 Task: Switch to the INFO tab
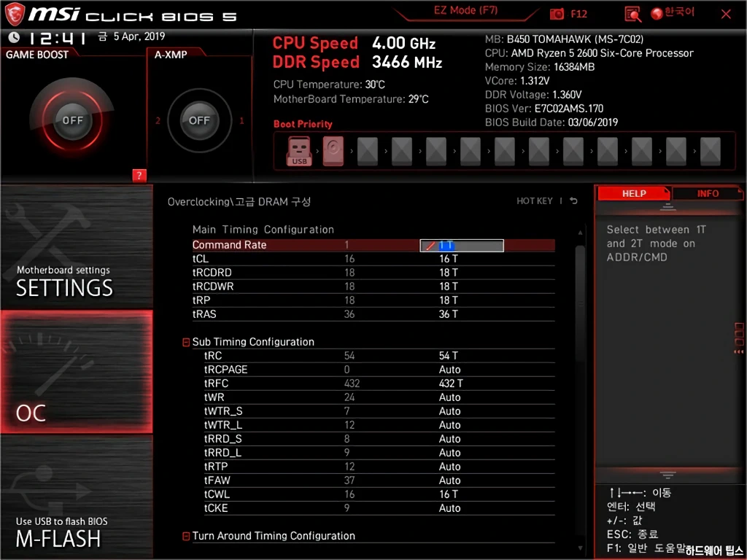pyautogui.click(x=708, y=193)
